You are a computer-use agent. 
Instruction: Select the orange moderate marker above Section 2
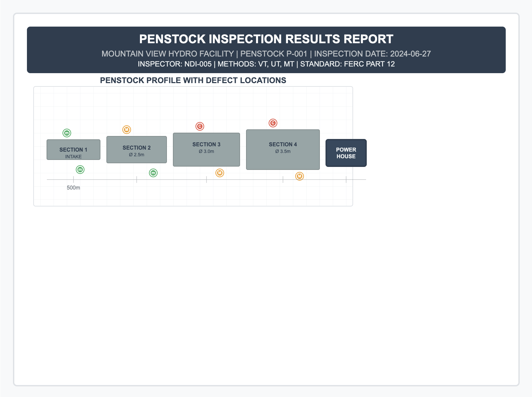(127, 130)
